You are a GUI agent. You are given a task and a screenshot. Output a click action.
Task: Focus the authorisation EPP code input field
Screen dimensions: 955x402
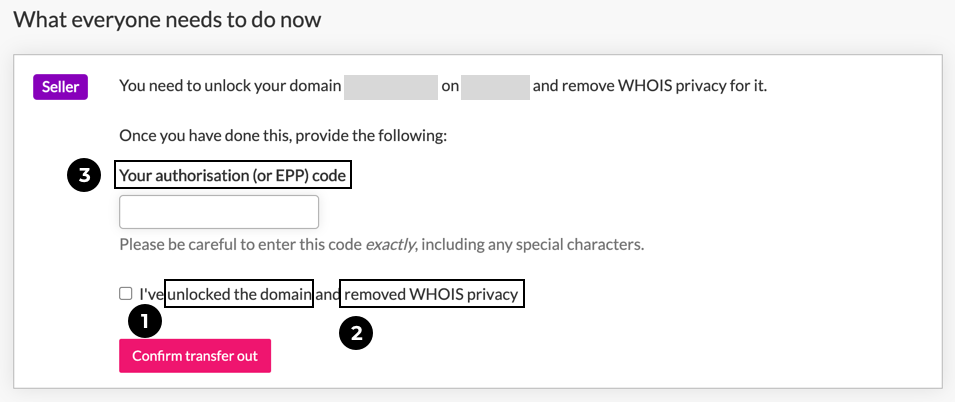click(219, 212)
